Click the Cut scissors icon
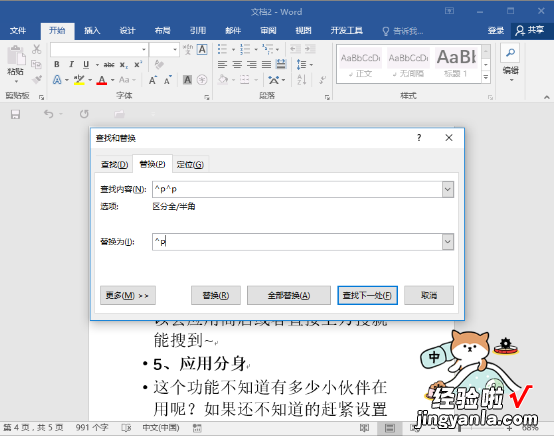554x436 pixels. (x=36, y=49)
